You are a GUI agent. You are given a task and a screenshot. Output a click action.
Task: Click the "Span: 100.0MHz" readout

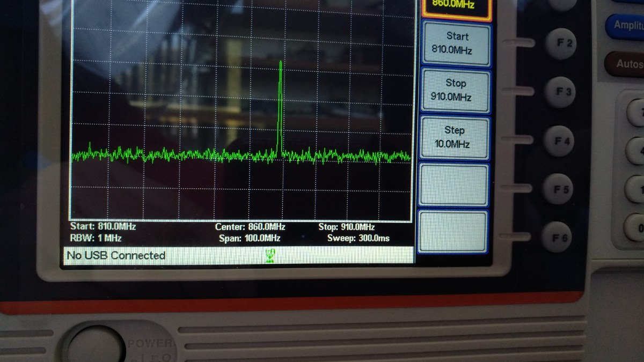tap(250, 238)
